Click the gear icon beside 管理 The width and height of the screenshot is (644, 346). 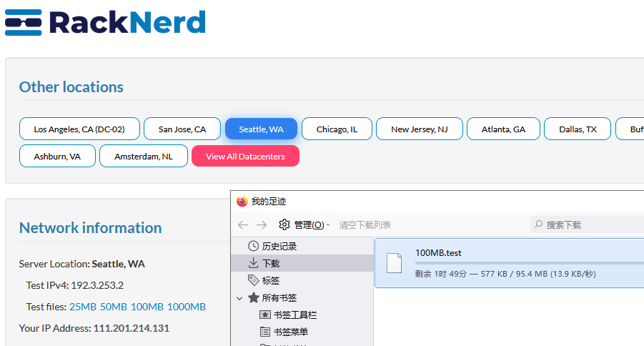[x=284, y=224]
